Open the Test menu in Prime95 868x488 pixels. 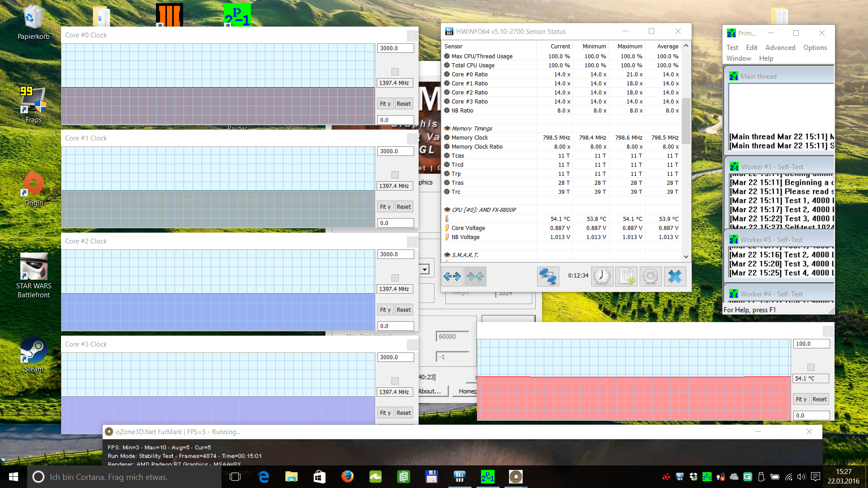(x=732, y=47)
